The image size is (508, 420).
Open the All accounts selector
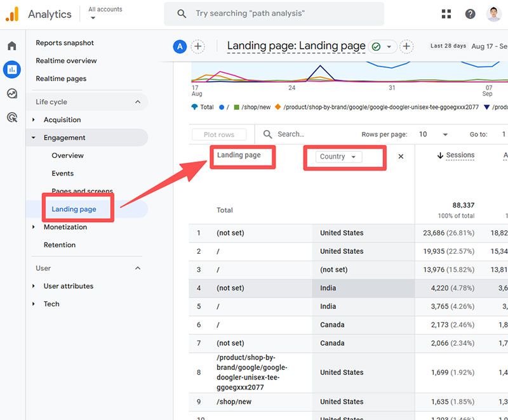(x=105, y=13)
